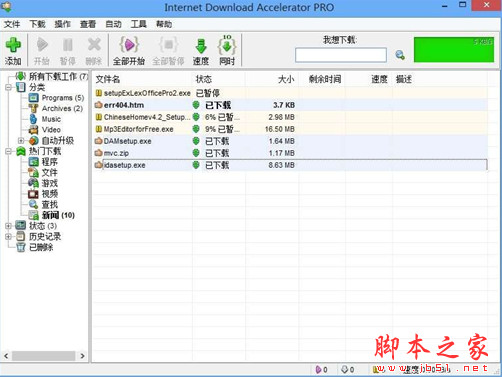
Task: Click the 8.63 MB size cell
Action: pyautogui.click(x=281, y=165)
